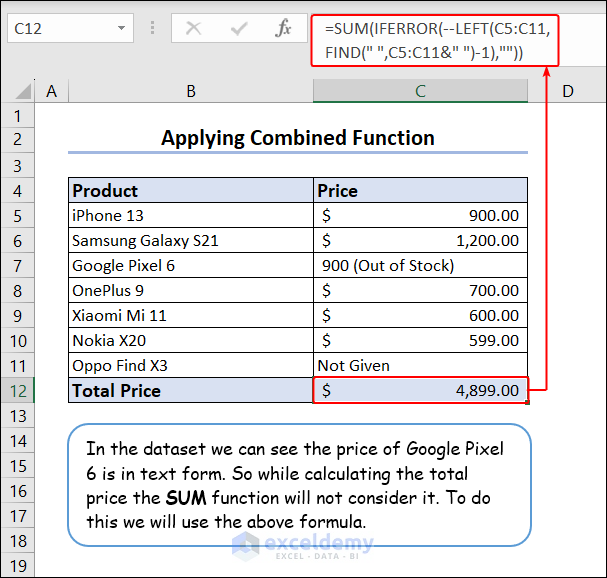Select the 'Oppo Find X3' cell
Viewport: 607px width, 578px height.
191,365
